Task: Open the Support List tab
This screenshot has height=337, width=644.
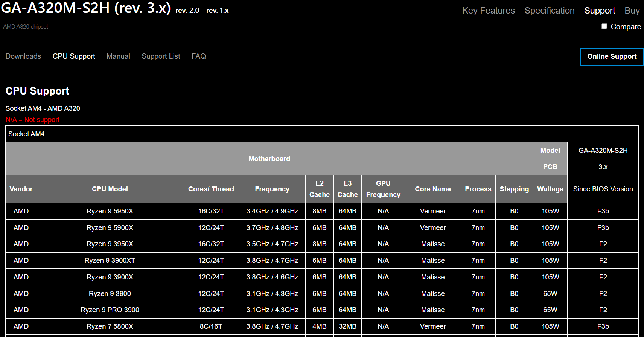Action: pyautogui.click(x=161, y=56)
